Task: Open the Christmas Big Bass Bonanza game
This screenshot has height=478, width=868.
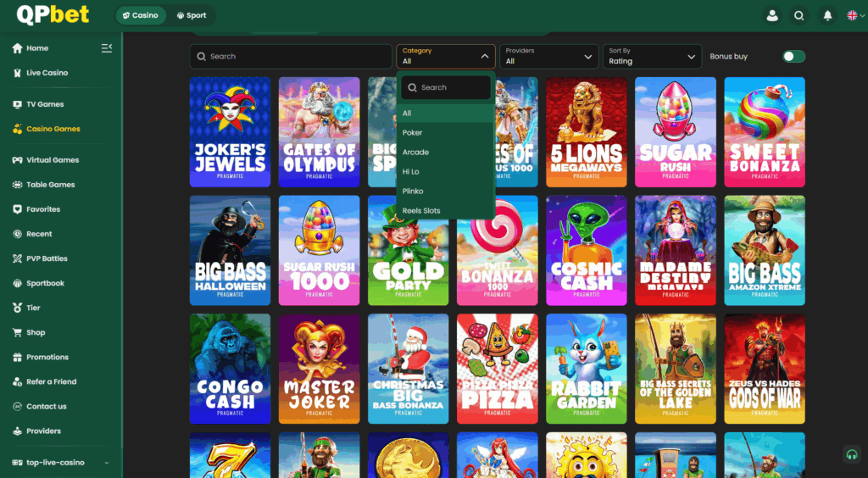Action: coord(409,369)
